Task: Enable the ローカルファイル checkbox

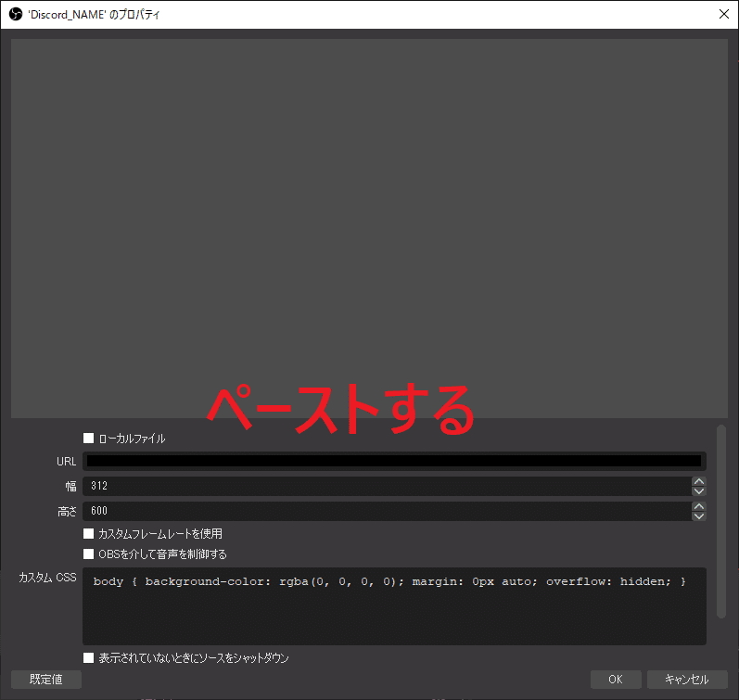Action: (89, 439)
